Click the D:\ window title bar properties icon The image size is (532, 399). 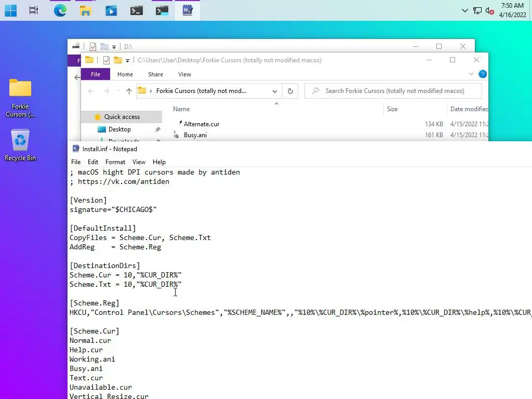coord(92,46)
